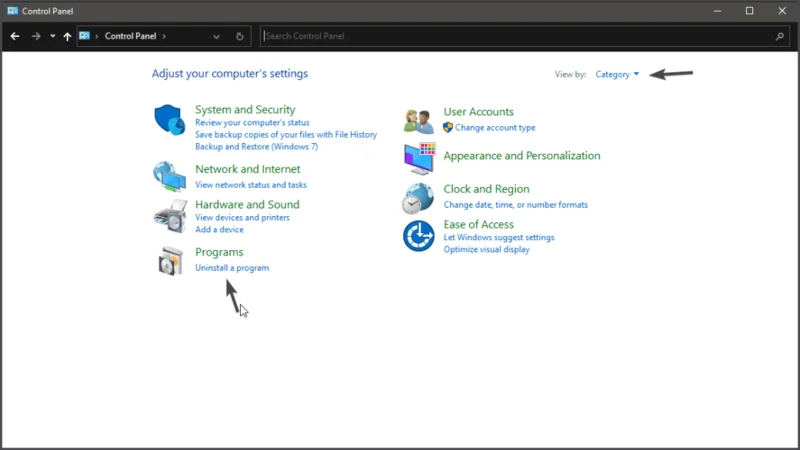The height and width of the screenshot is (450, 800).
Task: Open the User Accounts people icon
Action: click(418, 121)
